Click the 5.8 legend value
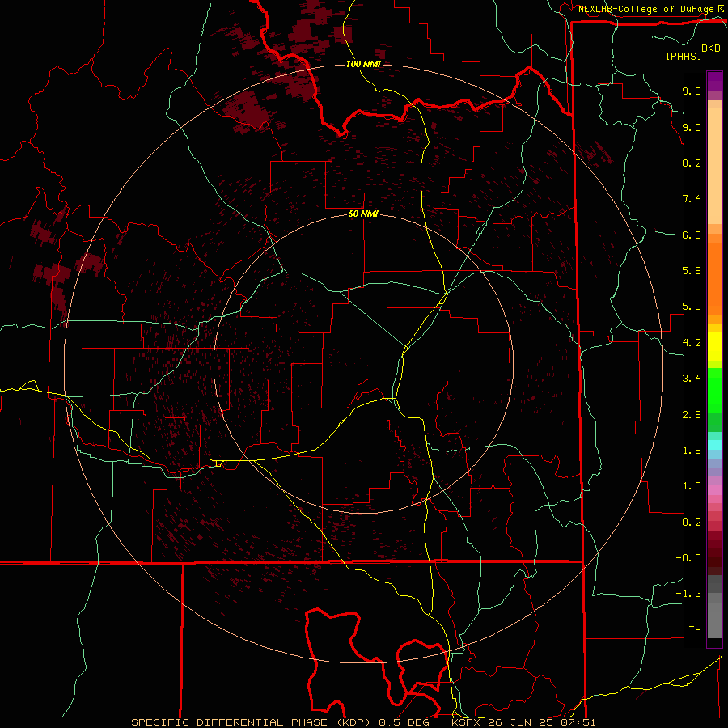 pos(692,271)
